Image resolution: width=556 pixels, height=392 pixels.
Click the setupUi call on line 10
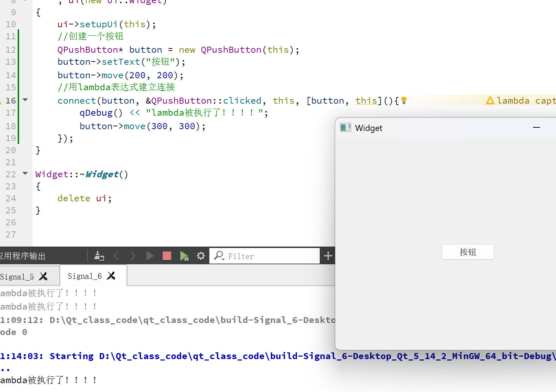pyautogui.click(x=99, y=24)
